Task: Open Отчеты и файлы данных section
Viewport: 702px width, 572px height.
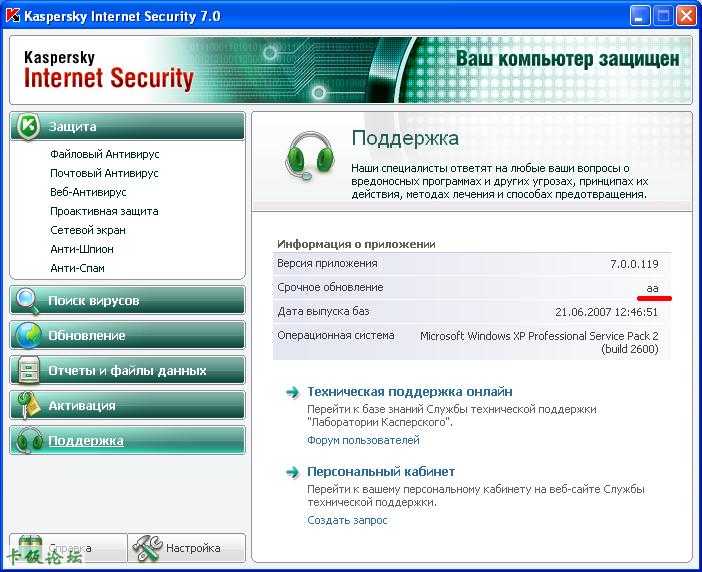Action: [127, 371]
